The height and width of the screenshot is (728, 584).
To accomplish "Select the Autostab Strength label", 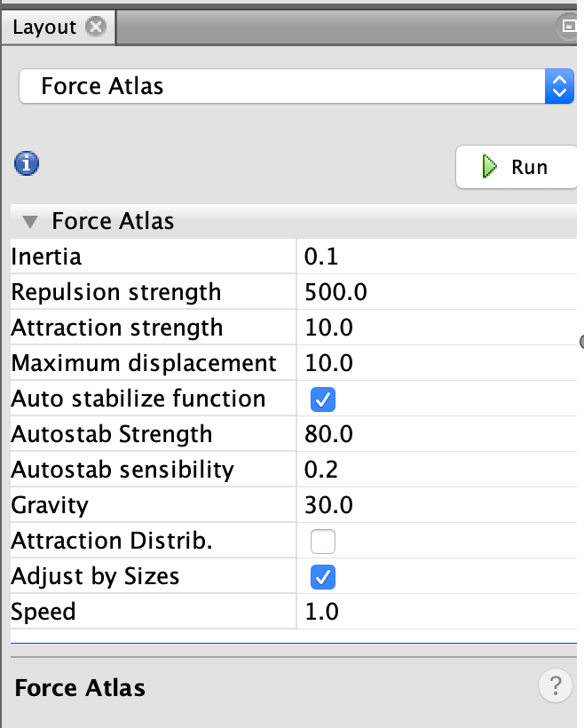I will [112, 434].
